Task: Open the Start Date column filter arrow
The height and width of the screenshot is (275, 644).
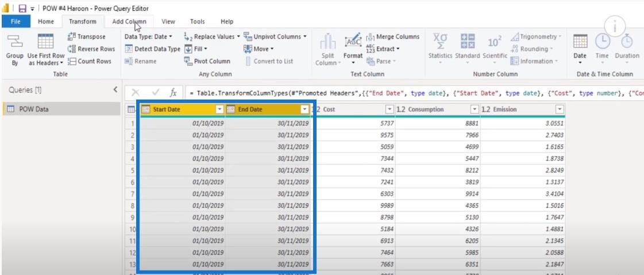Action: point(219,109)
